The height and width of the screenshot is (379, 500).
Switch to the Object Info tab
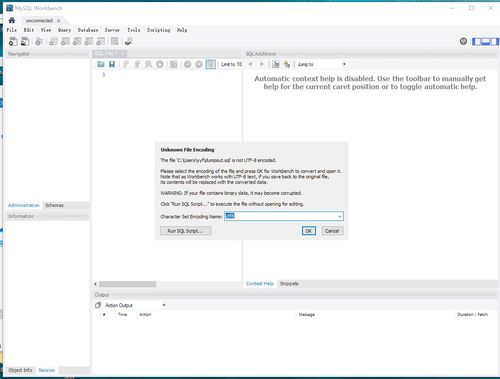[x=20, y=370]
